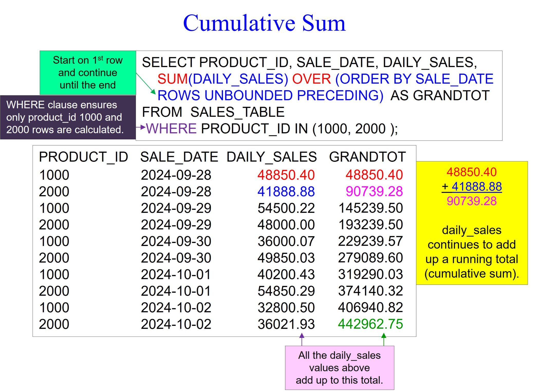This screenshot has width=538, height=392.
Task: Click the pink 'All the daily_sales' note
Action: (339, 368)
